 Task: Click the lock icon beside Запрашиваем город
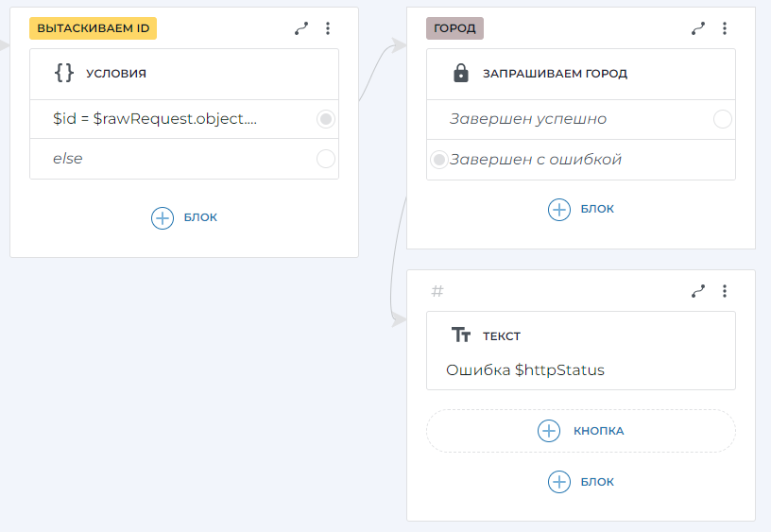point(461,73)
